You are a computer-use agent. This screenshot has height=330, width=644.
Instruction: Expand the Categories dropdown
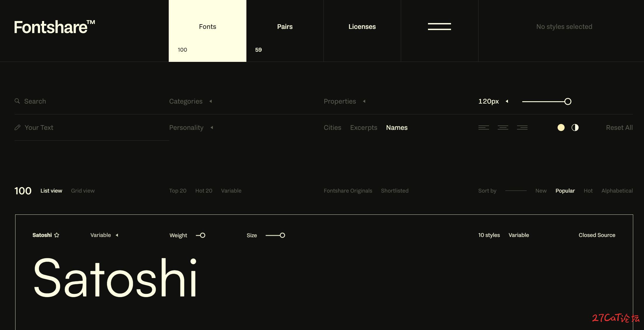click(x=191, y=101)
